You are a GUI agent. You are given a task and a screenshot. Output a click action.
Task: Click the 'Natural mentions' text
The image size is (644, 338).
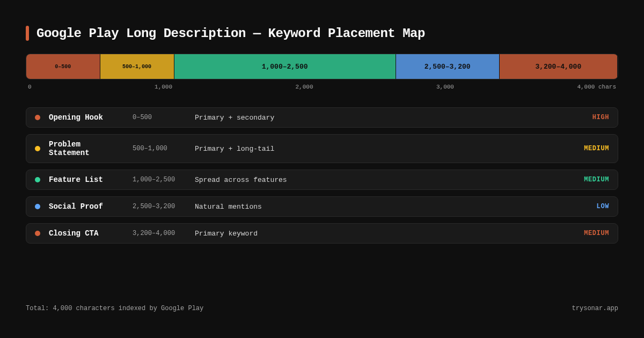228,207
